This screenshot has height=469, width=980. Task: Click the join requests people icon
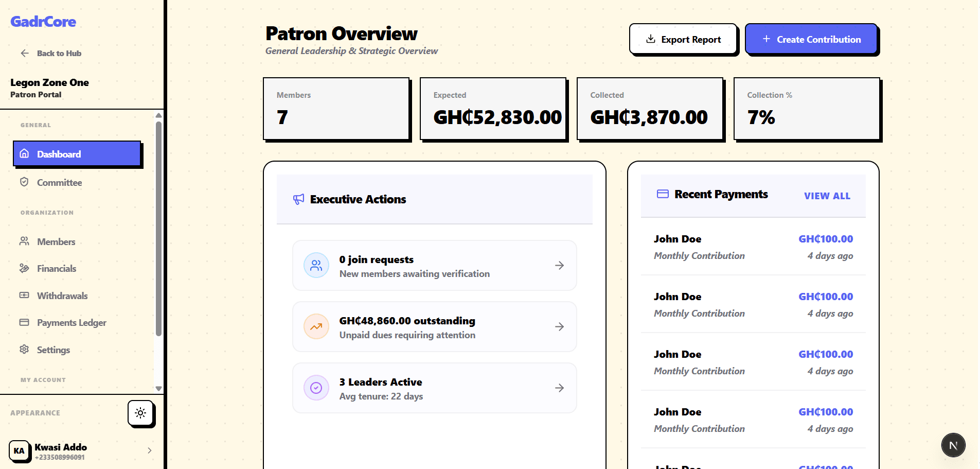point(316,266)
